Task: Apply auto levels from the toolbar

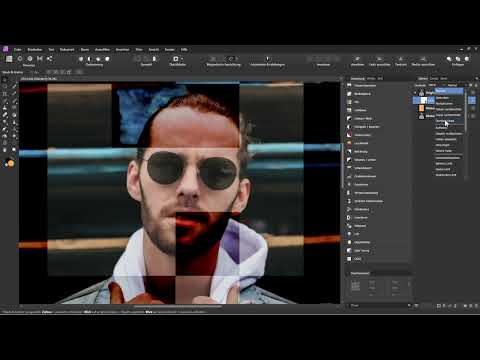Action: [81, 59]
